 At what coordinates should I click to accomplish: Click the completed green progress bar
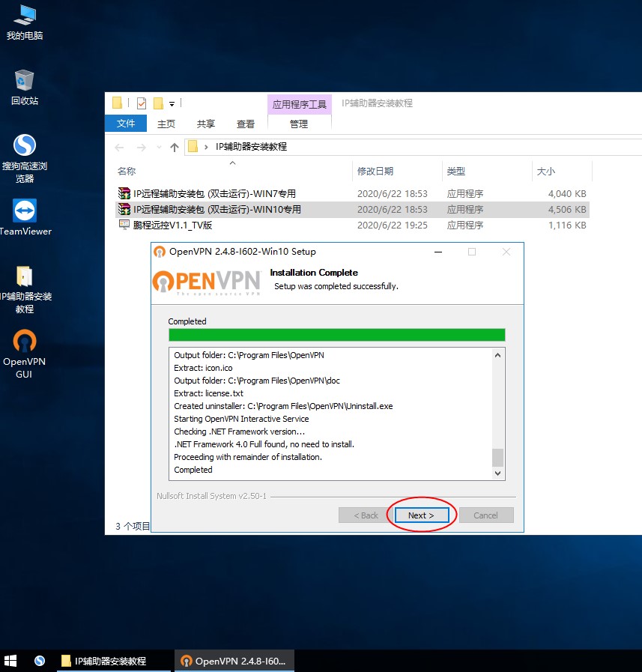337,335
